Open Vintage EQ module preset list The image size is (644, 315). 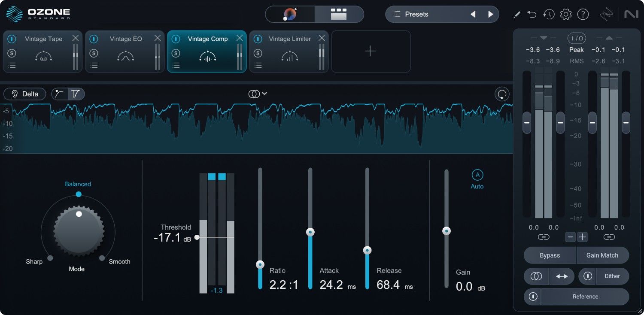click(x=94, y=65)
